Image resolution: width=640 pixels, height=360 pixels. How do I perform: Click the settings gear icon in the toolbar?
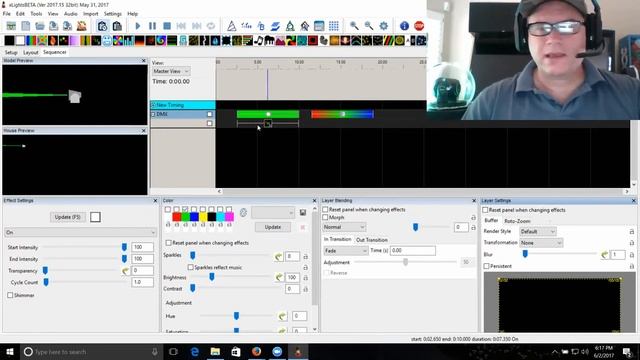tap(383, 26)
